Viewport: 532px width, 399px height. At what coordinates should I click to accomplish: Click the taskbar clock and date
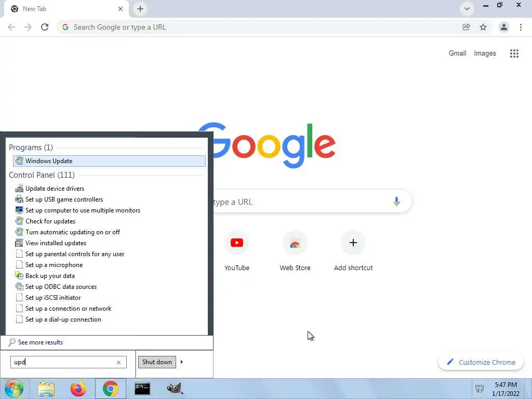pos(506,389)
